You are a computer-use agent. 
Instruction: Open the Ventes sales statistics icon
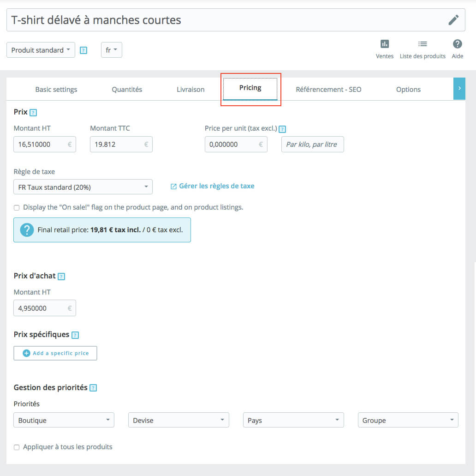click(x=385, y=44)
